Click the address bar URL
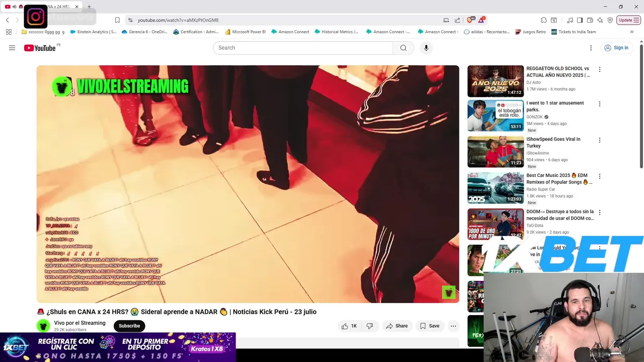This screenshot has height=362, width=644. (x=178, y=20)
